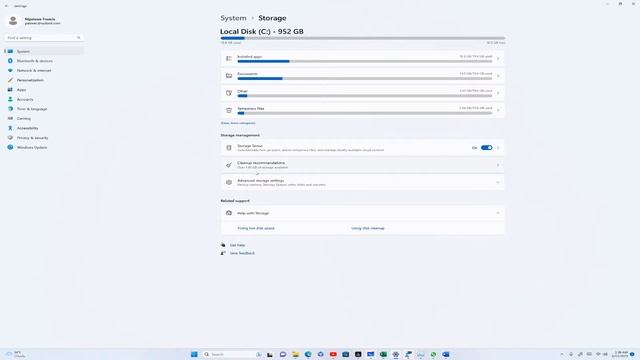This screenshot has height=360, width=640.
Task: Select the Accounts person icon
Action: pyautogui.click(x=10, y=99)
